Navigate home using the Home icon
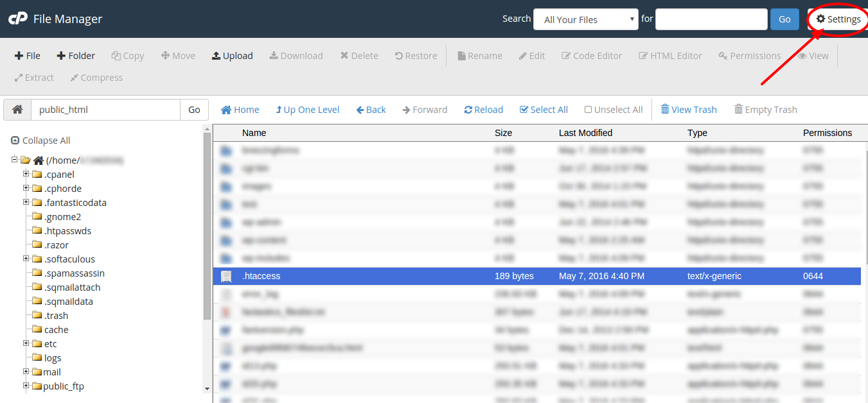This screenshot has height=403, width=868. [x=240, y=109]
